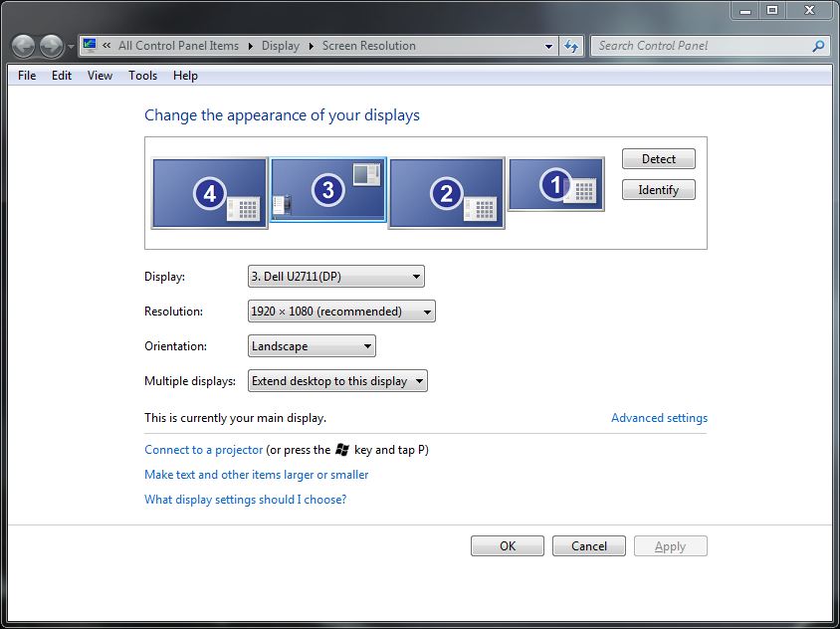Confirm with the OK button

pyautogui.click(x=508, y=546)
